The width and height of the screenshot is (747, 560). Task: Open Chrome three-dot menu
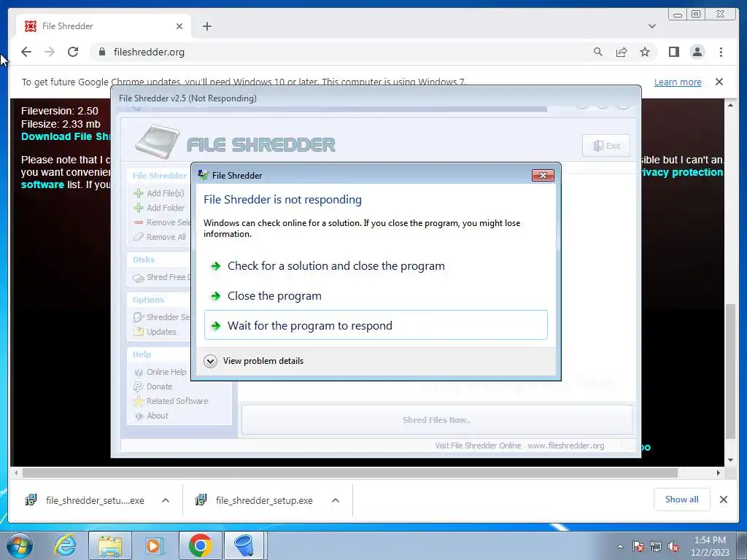(x=721, y=52)
